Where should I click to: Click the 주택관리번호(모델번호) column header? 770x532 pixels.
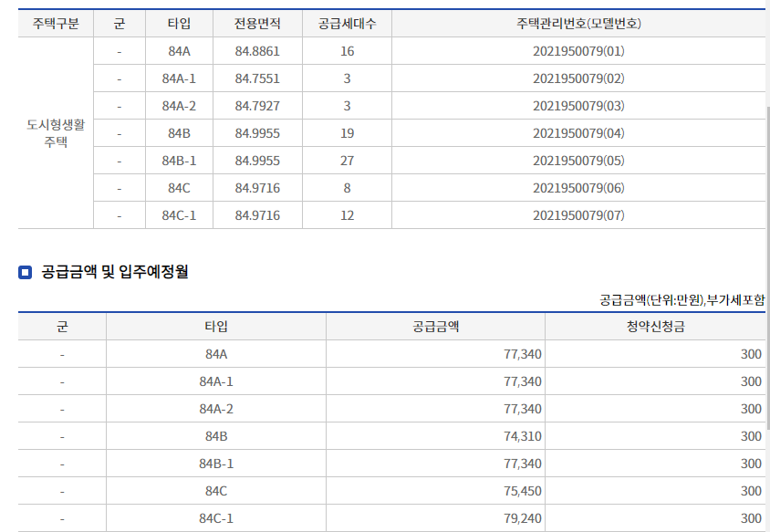pyautogui.click(x=578, y=23)
